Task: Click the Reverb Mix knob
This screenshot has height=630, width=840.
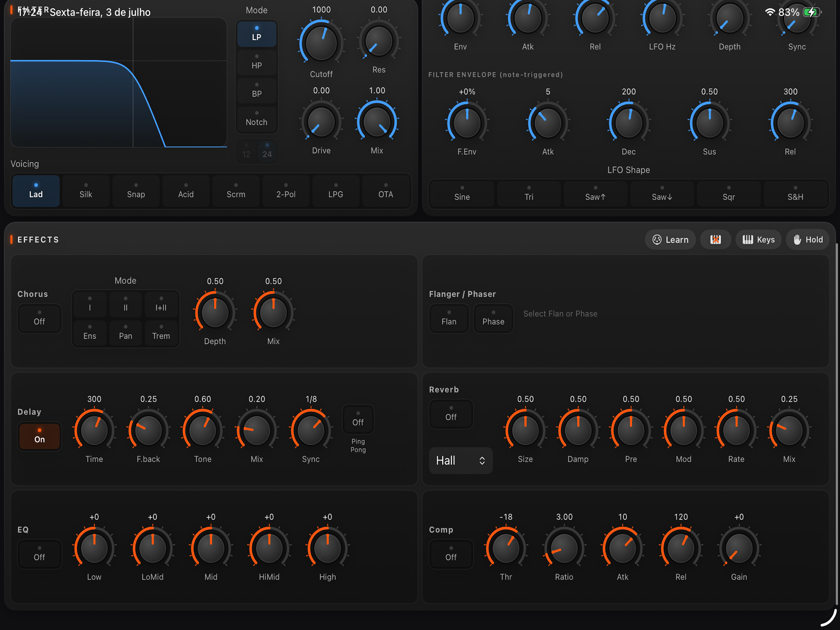Action: (790, 431)
